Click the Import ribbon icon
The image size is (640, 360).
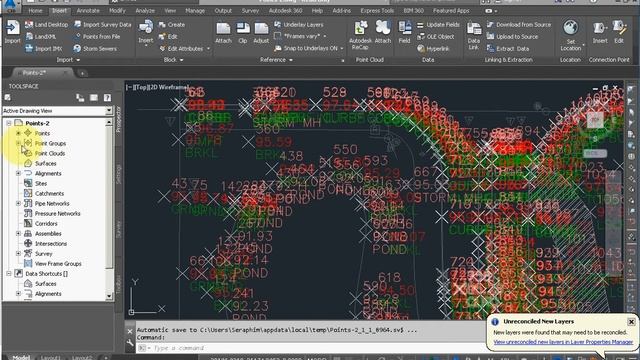click(x=12, y=32)
